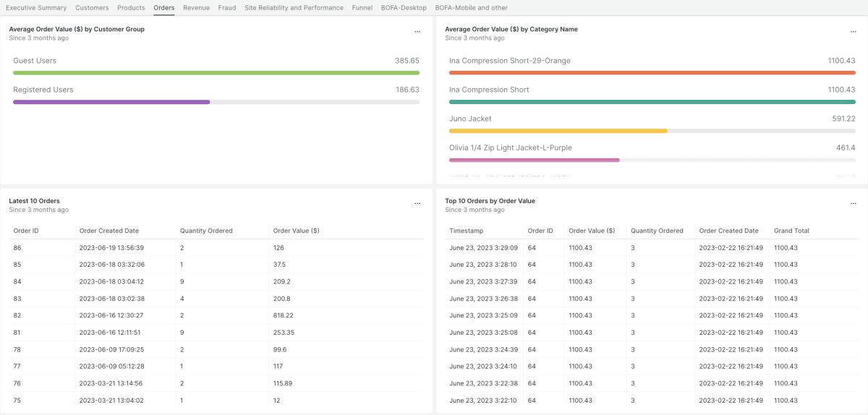Open the Funnel tab
Viewport: 868px width, 415px height.
(x=362, y=8)
